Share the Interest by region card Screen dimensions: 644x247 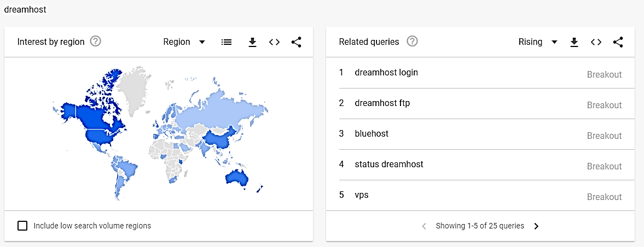click(x=296, y=42)
